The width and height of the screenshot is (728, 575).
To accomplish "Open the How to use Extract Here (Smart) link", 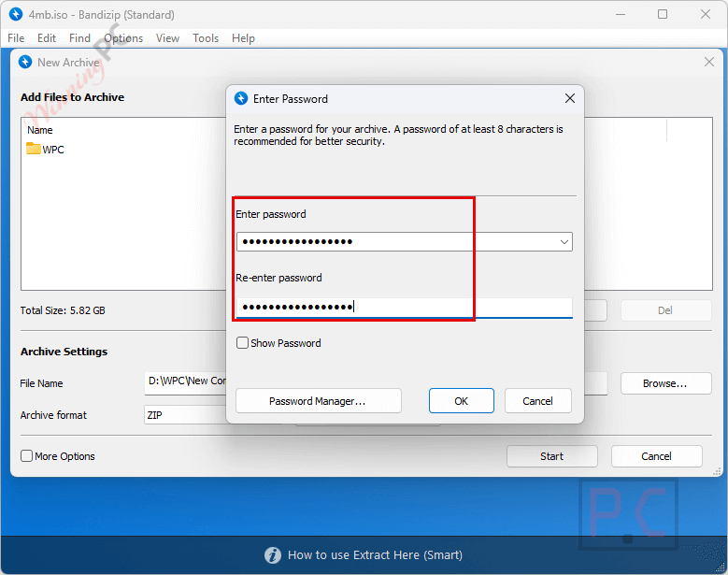I will pyautogui.click(x=375, y=555).
